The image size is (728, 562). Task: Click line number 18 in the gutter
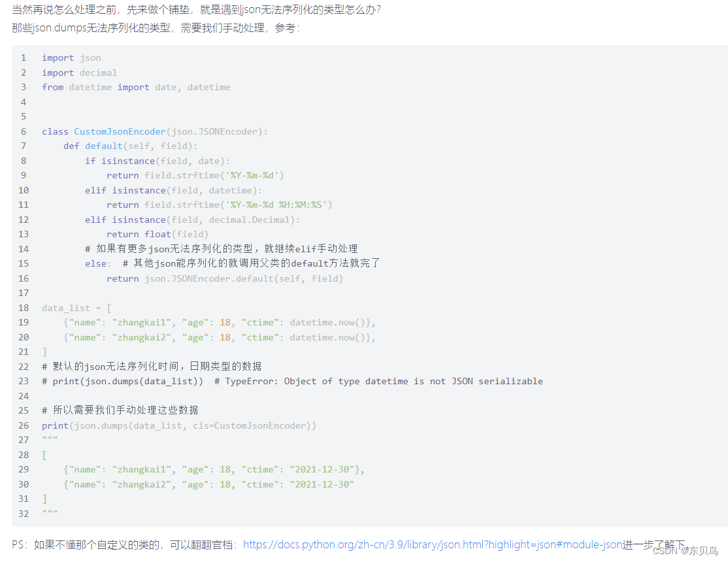[24, 308]
